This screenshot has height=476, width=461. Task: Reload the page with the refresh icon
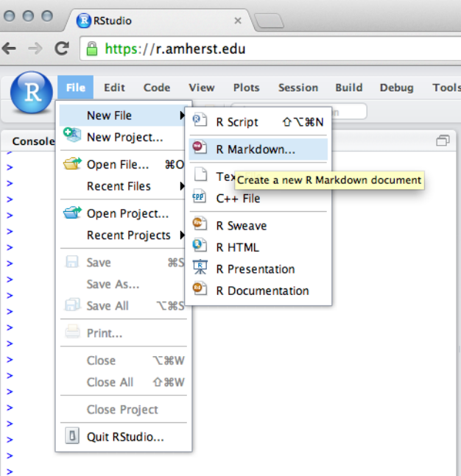62,49
